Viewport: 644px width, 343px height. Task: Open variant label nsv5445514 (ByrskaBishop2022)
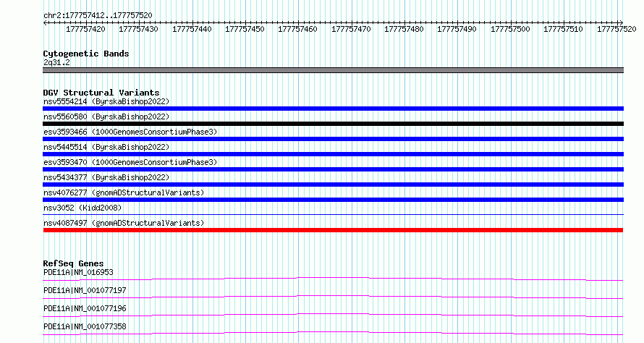pos(106,147)
